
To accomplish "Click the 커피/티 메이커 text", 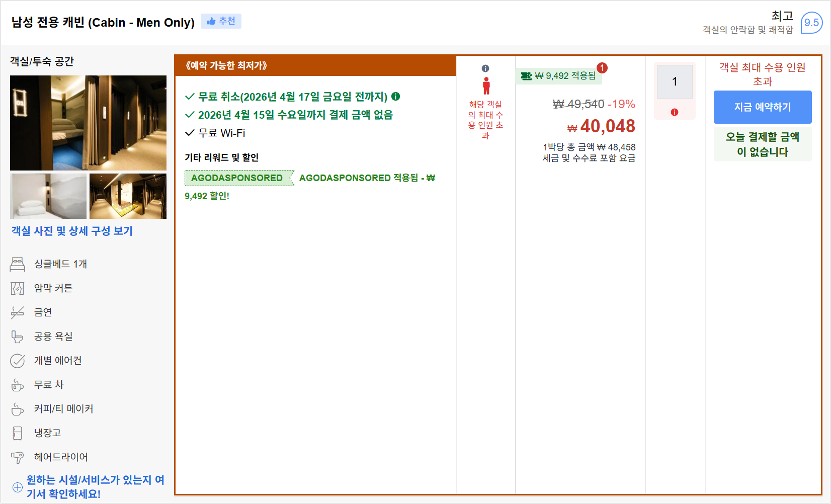I will click(64, 409).
